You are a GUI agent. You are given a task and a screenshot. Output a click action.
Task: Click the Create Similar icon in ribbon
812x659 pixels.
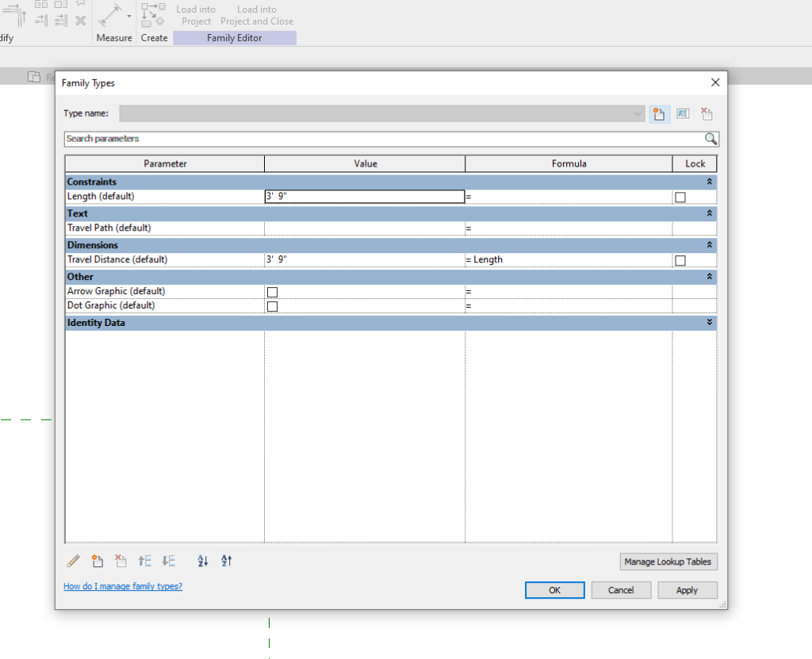(153, 14)
